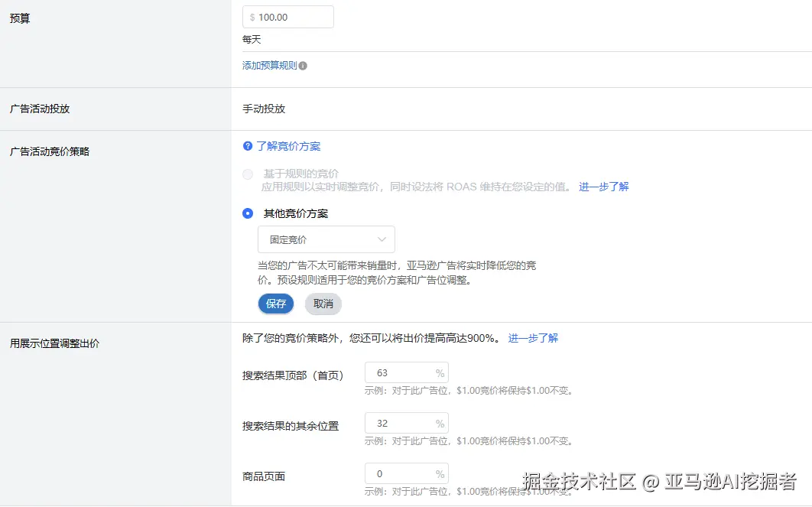Click the chevron arrow on the 固定竞价 selector
812x507 pixels.
[382, 239]
